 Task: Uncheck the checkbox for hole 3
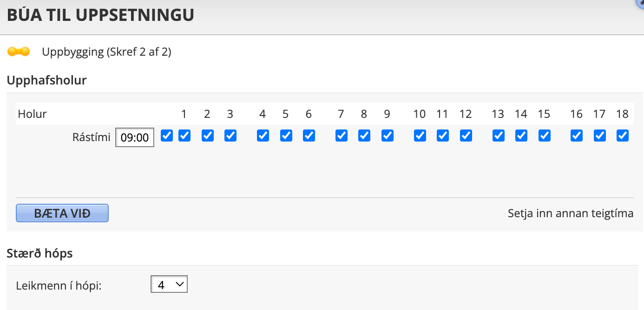[x=230, y=136]
